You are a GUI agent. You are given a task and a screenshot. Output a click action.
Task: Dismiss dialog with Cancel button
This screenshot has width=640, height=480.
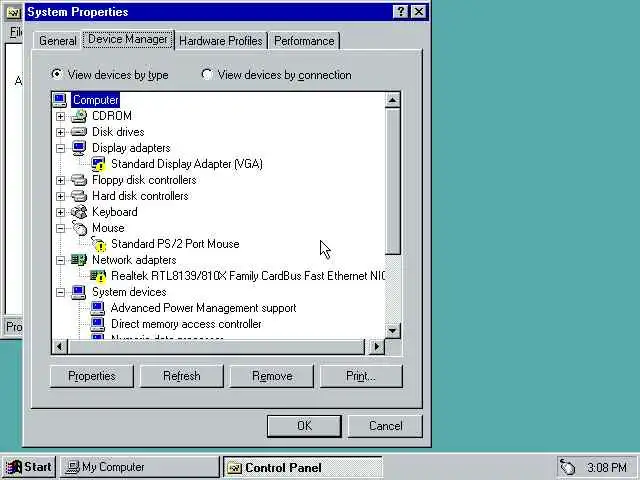[385, 426]
